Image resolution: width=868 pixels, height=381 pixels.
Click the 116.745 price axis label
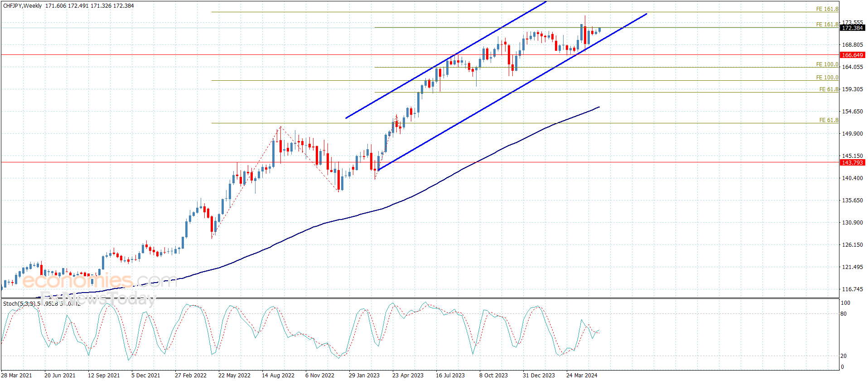coord(852,289)
